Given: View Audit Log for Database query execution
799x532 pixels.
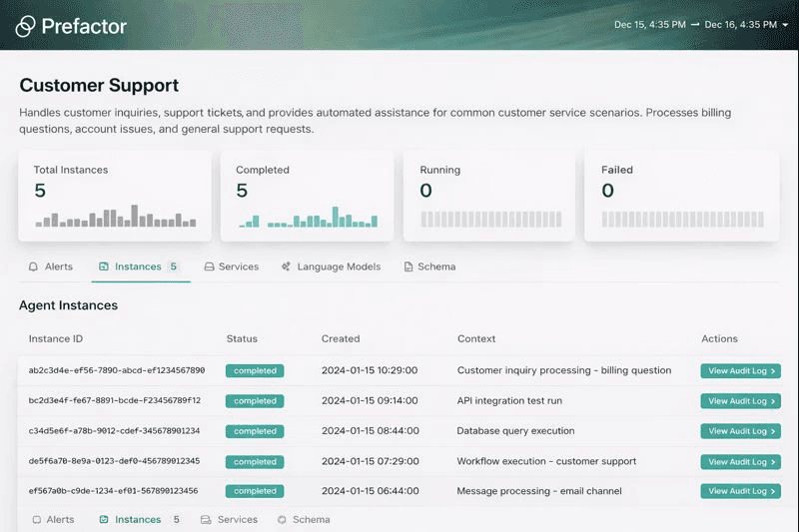Looking at the screenshot, I should 740,431.
